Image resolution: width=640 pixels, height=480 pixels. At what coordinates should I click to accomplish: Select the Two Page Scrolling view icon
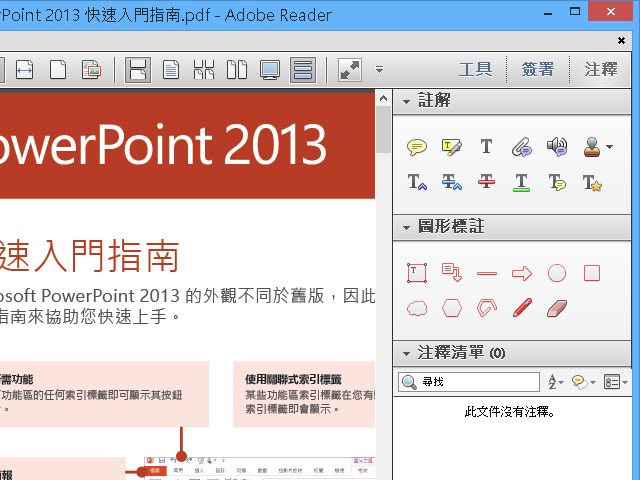pos(204,70)
